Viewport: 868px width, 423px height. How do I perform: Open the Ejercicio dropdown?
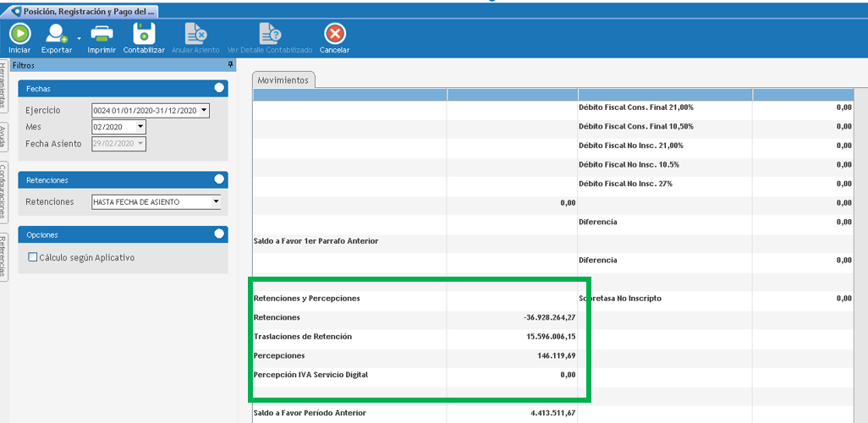pyautogui.click(x=204, y=110)
